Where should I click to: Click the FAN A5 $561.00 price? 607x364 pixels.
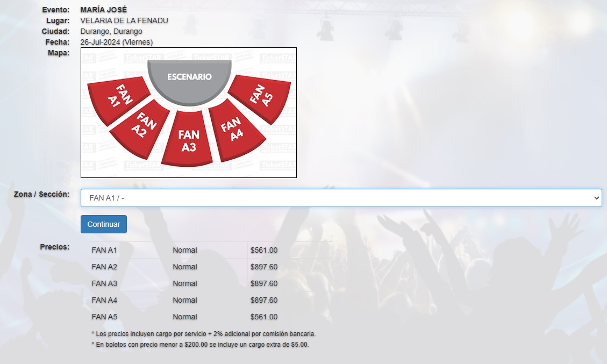pyautogui.click(x=264, y=317)
